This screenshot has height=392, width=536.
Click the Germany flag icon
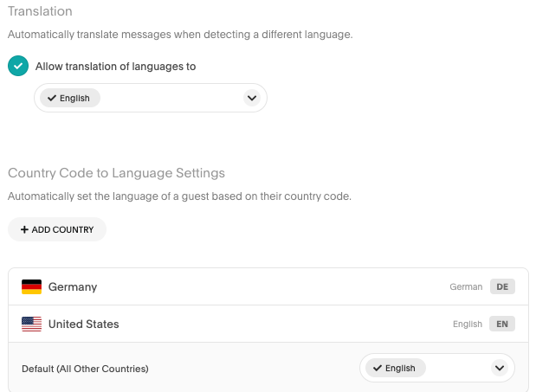pos(31,286)
